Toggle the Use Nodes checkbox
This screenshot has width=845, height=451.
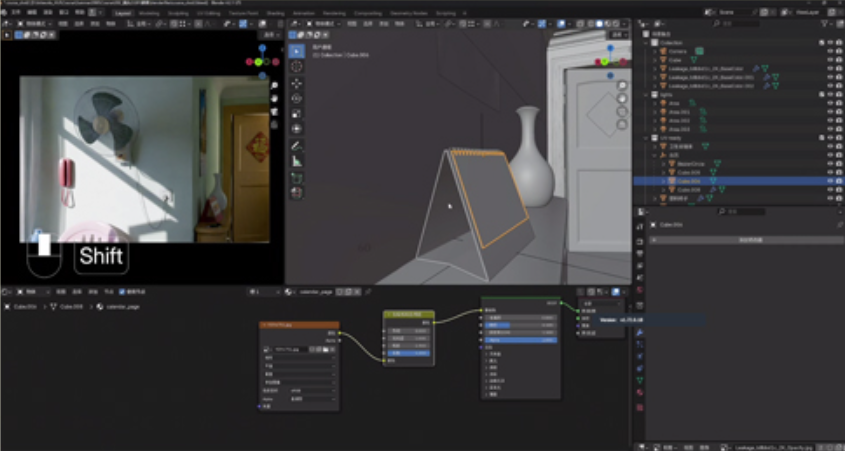[122, 292]
